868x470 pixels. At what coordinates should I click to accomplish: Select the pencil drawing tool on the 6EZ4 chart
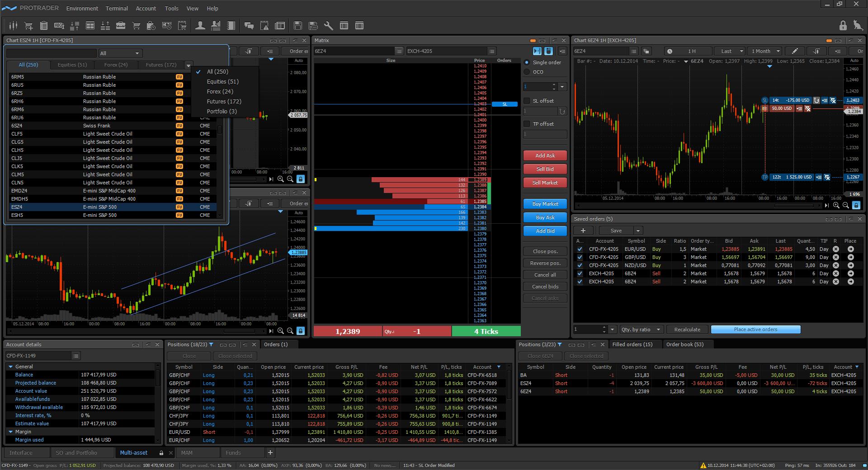pos(794,51)
